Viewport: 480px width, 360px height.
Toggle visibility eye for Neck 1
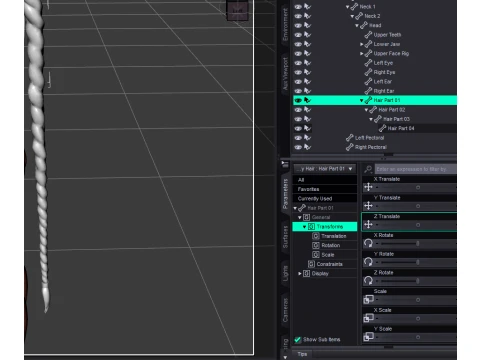tap(298, 6)
